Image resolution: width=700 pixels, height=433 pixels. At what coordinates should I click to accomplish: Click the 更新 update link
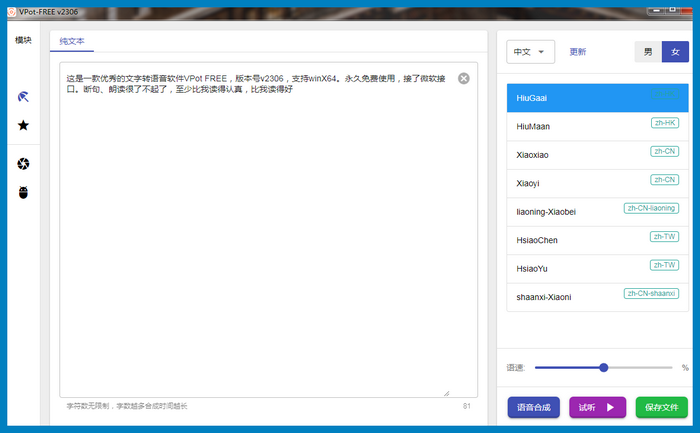(578, 52)
